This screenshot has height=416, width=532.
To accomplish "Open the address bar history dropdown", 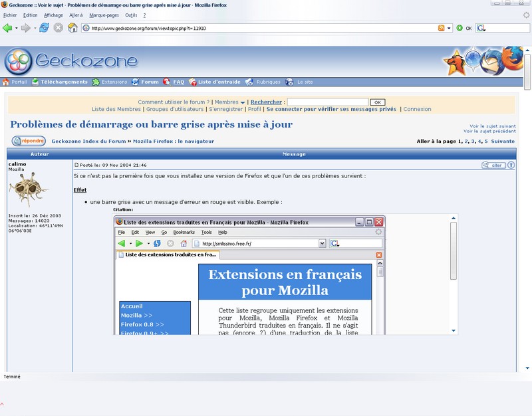I will click(x=449, y=28).
